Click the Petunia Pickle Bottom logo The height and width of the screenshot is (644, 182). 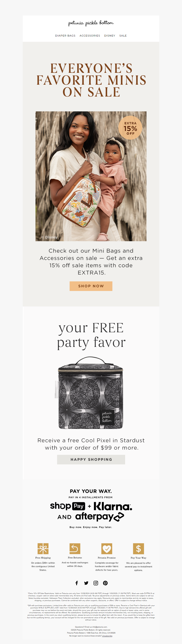pyautogui.click(x=91, y=23)
